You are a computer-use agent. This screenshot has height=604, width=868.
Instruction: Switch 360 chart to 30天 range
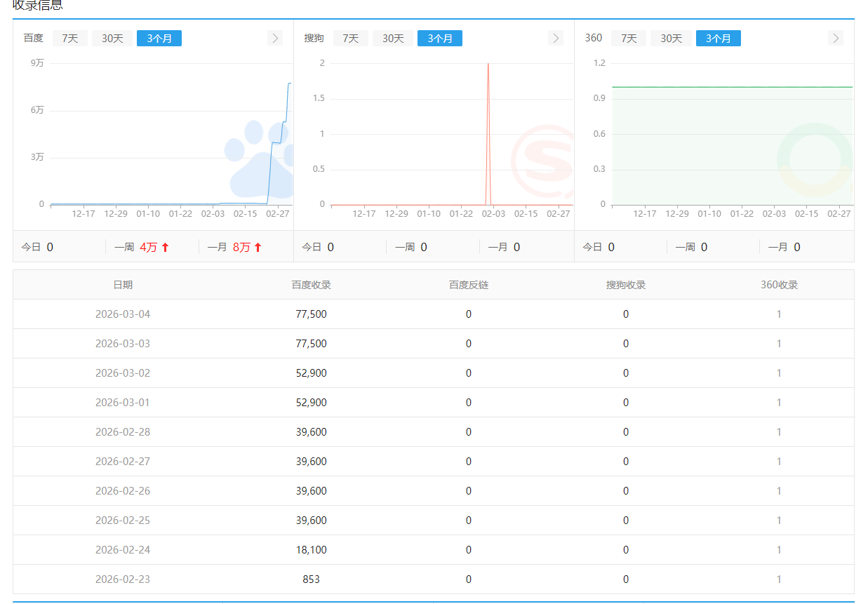coord(671,39)
